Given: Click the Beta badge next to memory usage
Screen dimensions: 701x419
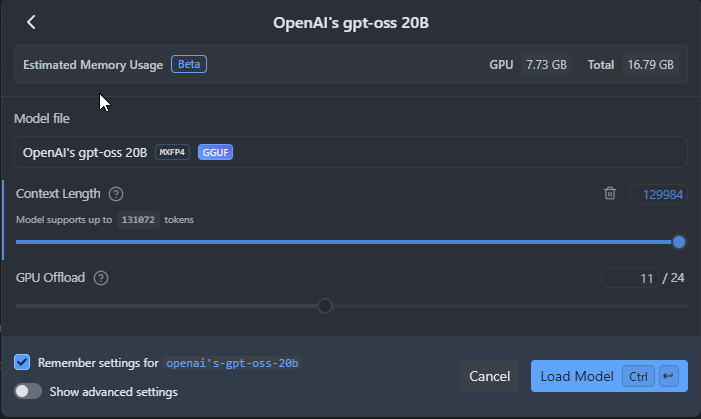Looking at the screenshot, I should pyautogui.click(x=189, y=64).
